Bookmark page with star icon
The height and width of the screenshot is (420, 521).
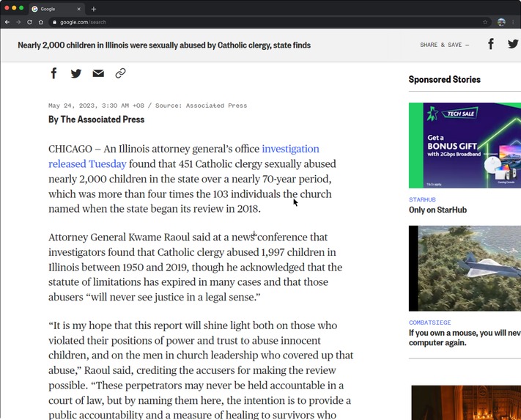485,22
